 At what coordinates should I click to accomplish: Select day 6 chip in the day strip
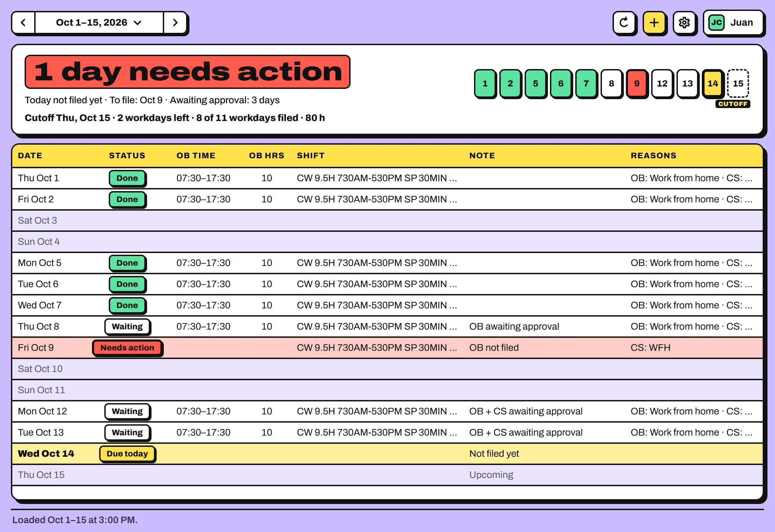point(561,83)
